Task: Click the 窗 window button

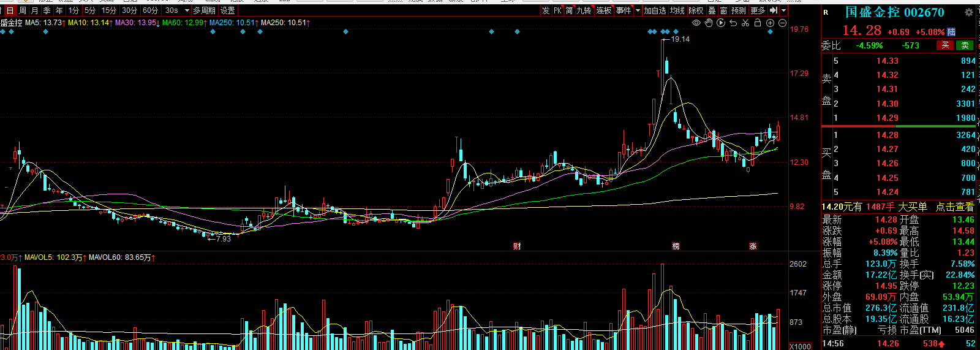Action: pyautogui.click(x=723, y=10)
